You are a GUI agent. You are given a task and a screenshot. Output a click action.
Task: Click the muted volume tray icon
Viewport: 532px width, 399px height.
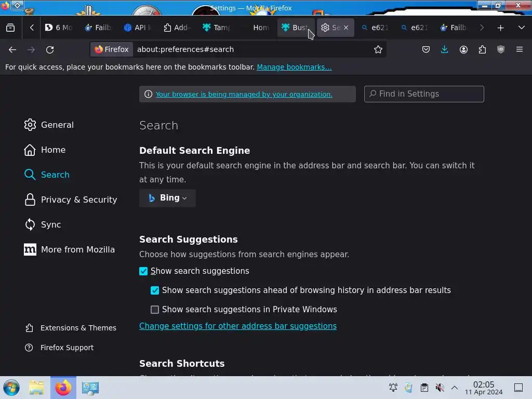point(440,388)
